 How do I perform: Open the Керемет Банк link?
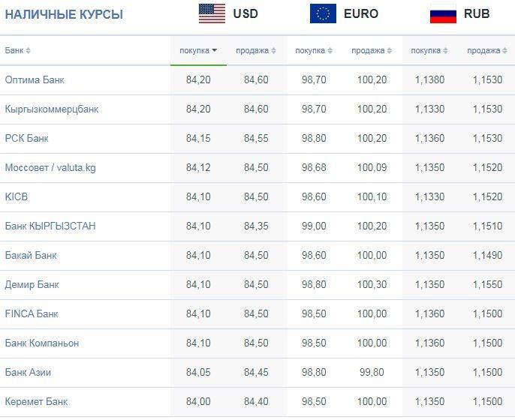point(36,401)
